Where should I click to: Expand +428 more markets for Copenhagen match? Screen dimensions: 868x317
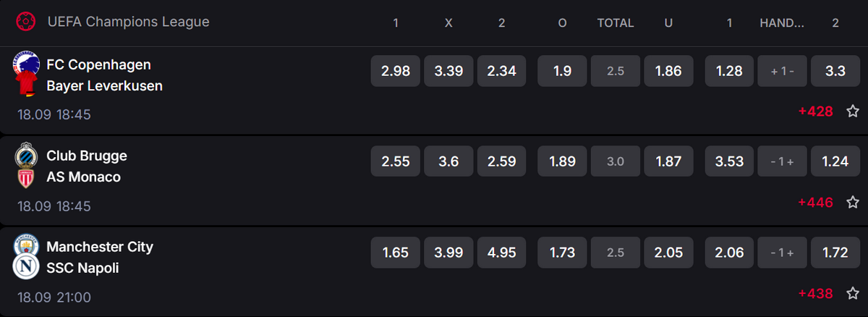tap(816, 111)
